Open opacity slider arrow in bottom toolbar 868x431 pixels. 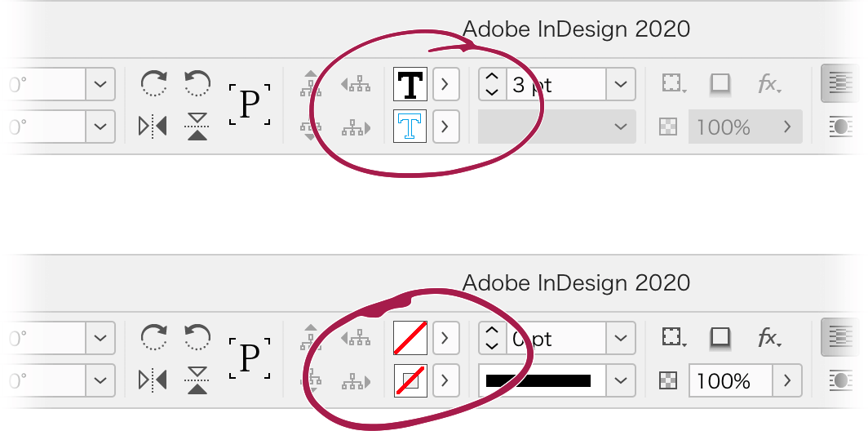787,380
